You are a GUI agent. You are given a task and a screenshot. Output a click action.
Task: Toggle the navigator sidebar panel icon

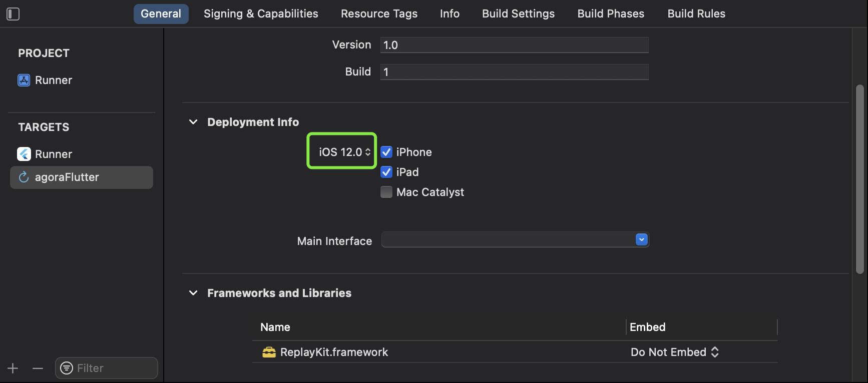coord(13,14)
